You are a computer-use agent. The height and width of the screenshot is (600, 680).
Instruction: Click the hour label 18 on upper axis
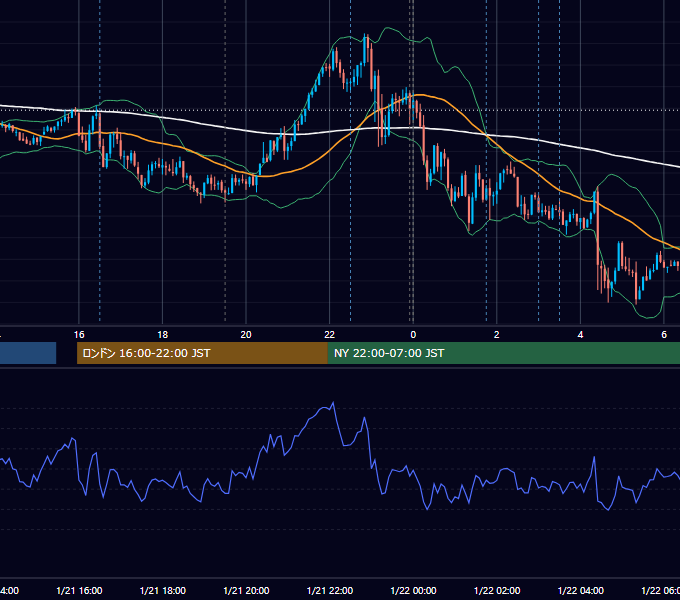click(x=163, y=335)
